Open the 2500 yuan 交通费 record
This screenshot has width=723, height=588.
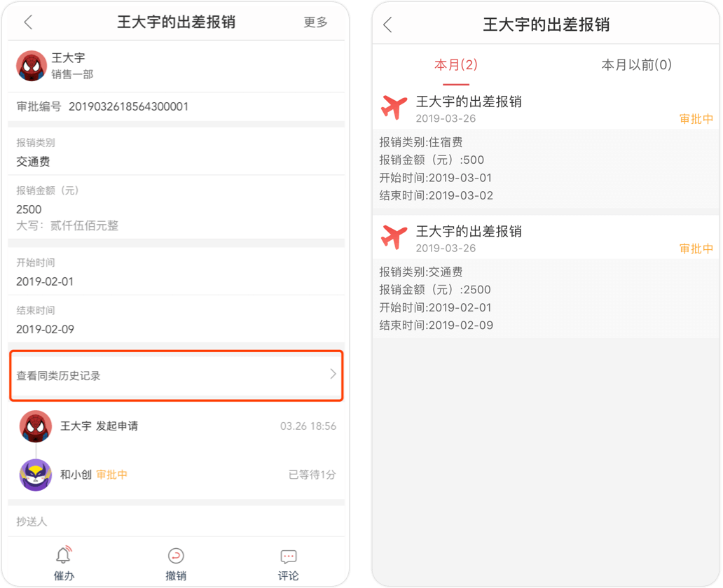tap(546, 280)
